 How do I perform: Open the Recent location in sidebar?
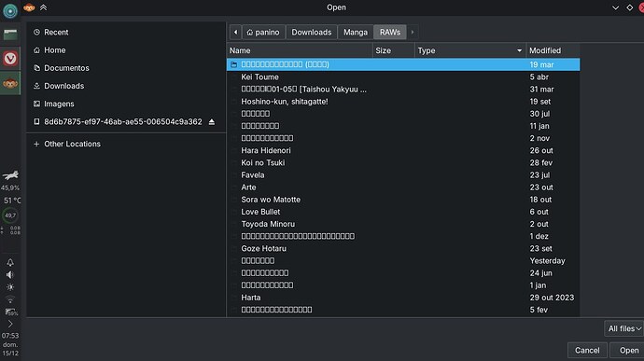point(126,32)
